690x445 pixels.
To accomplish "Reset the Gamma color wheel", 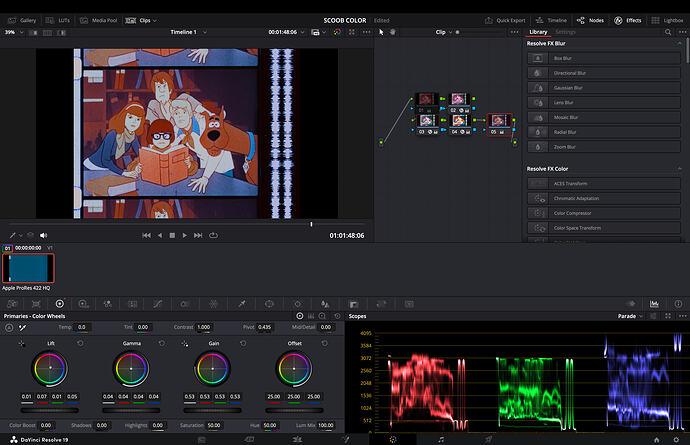I will pos(162,343).
